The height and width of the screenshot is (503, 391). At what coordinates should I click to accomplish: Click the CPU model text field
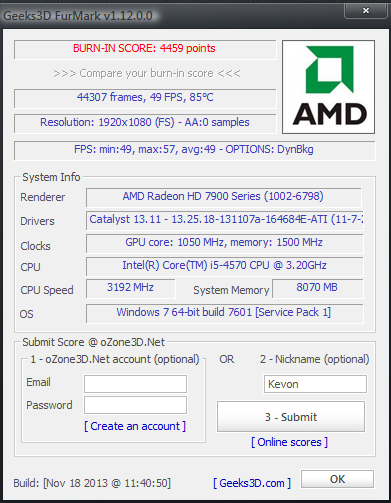click(225, 266)
